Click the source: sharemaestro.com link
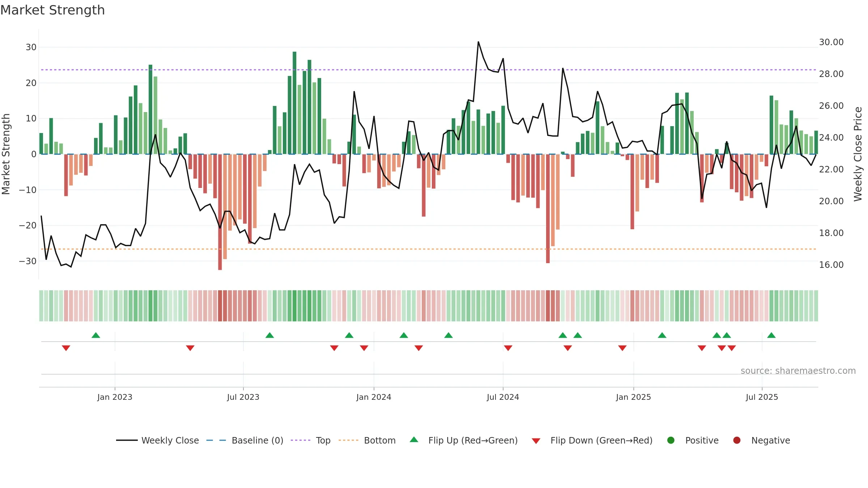Screen dimensions: 868x488 click(798, 371)
